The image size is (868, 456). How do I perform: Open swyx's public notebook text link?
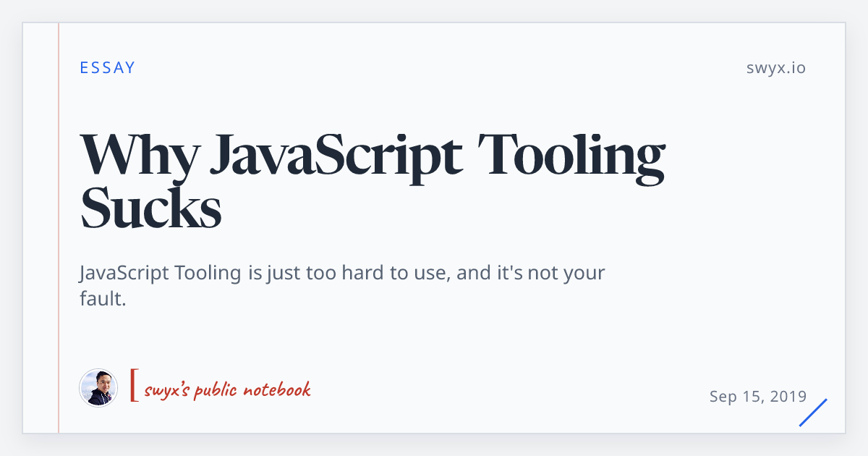click(x=227, y=389)
